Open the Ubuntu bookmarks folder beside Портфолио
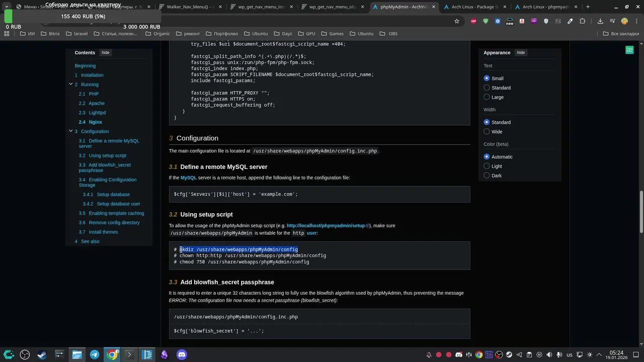The image size is (644, 362). (x=256, y=34)
